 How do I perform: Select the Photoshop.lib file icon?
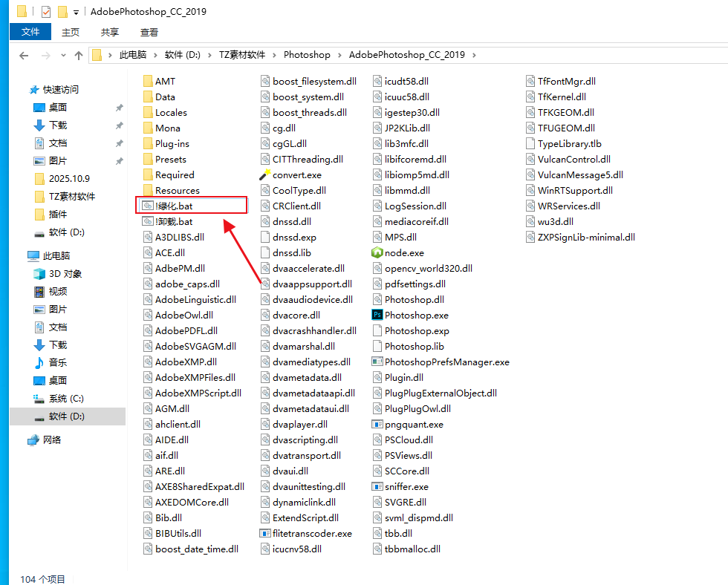pyautogui.click(x=377, y=347)
